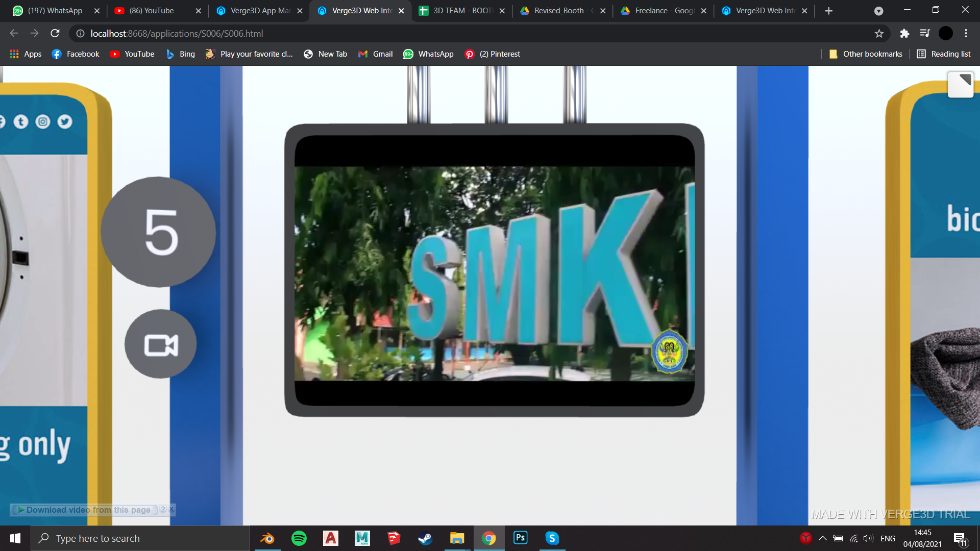Open the clock showing 14:45
The height and width of the screenshot is (551, 980).
tap(922, 538)
